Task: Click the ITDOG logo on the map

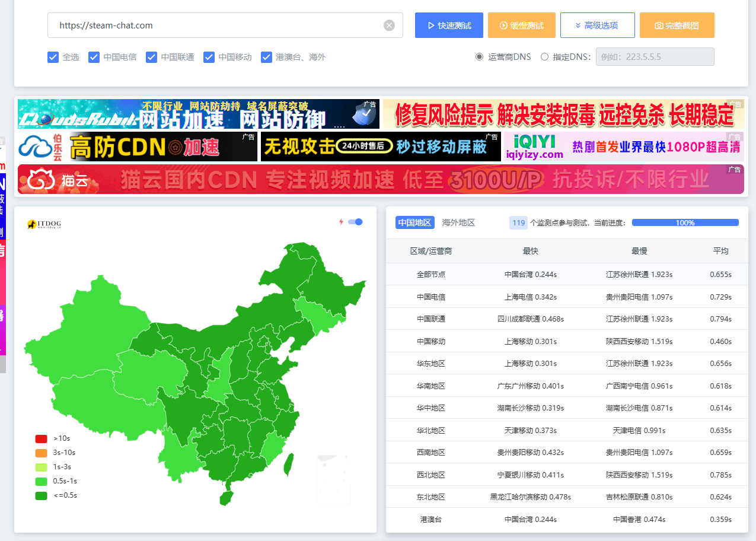Action: 44,224
